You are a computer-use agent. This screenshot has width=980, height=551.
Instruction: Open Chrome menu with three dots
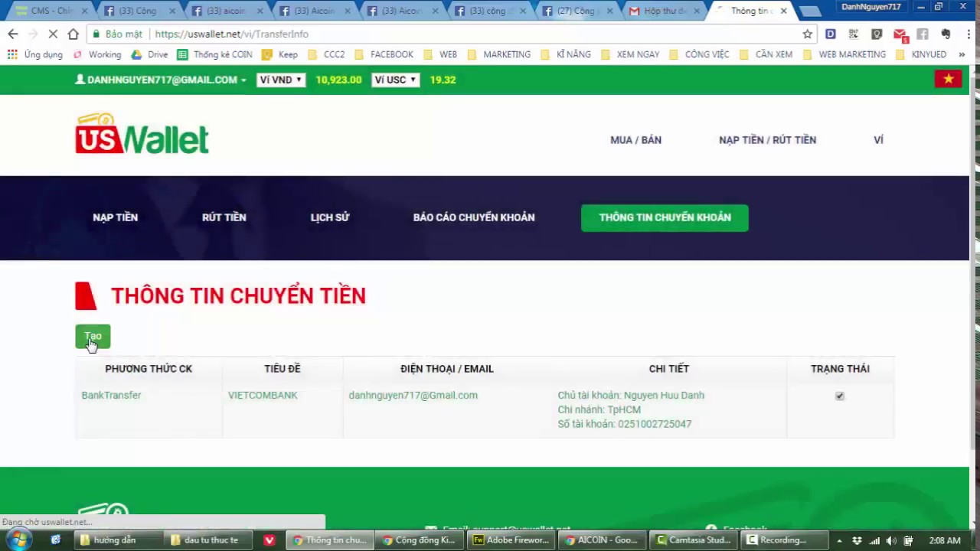pyautogui.click(x=968, y=34)
